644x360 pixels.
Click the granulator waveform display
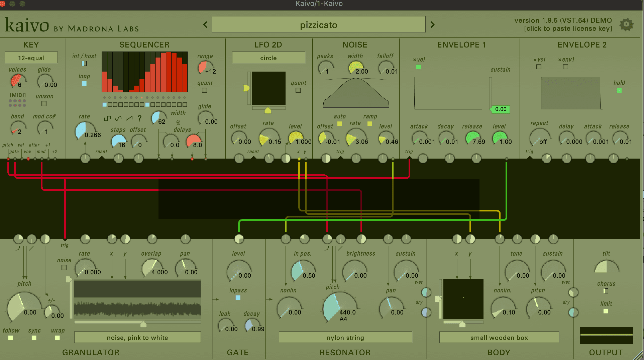137,299
